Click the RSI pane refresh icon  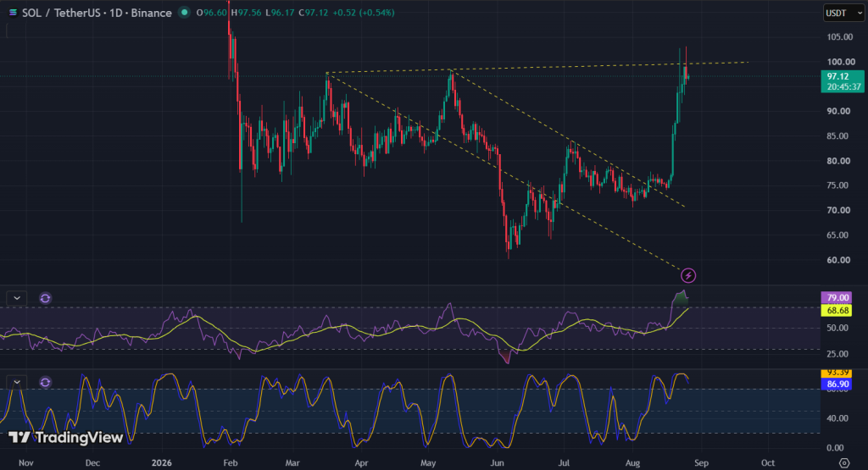click(46, 298)
